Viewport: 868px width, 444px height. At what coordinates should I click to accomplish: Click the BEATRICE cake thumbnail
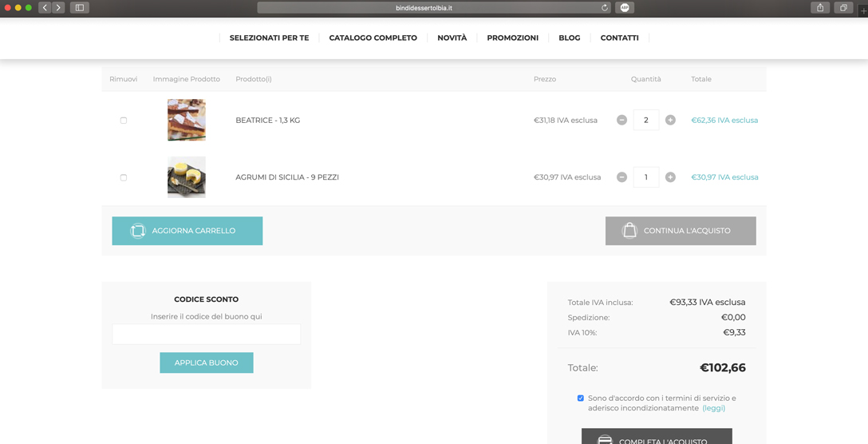coord(187,120)
